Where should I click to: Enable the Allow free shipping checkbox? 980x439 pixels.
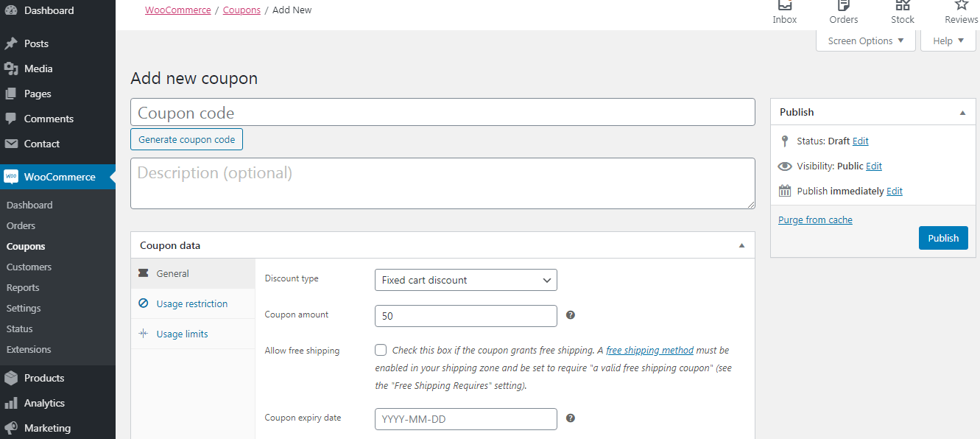tap(381, 350)
